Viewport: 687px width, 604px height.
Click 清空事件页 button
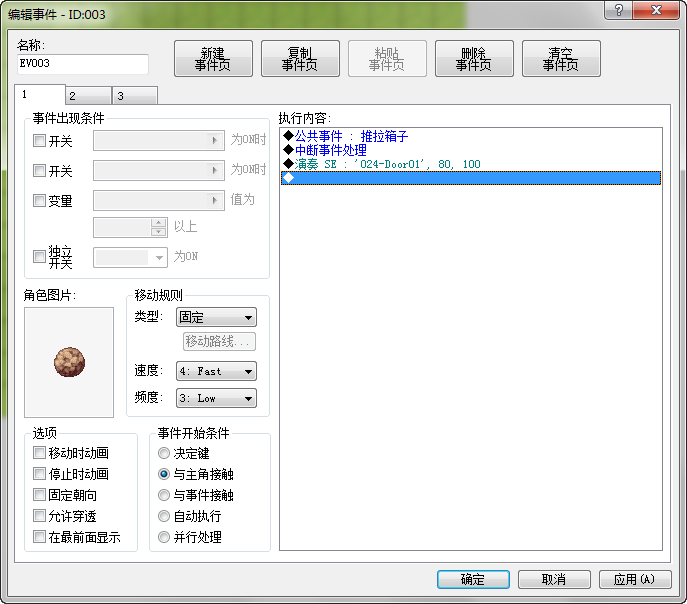(561, 59)
